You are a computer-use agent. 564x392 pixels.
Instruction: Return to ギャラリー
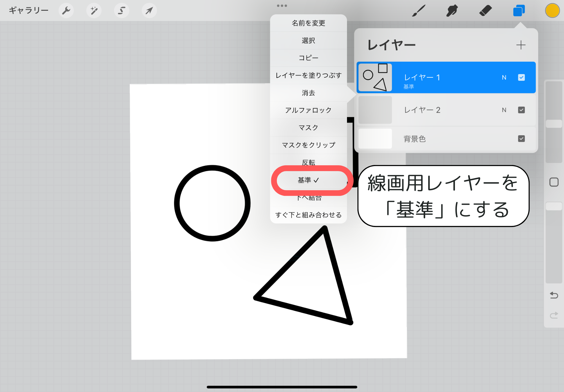(29, 10)
